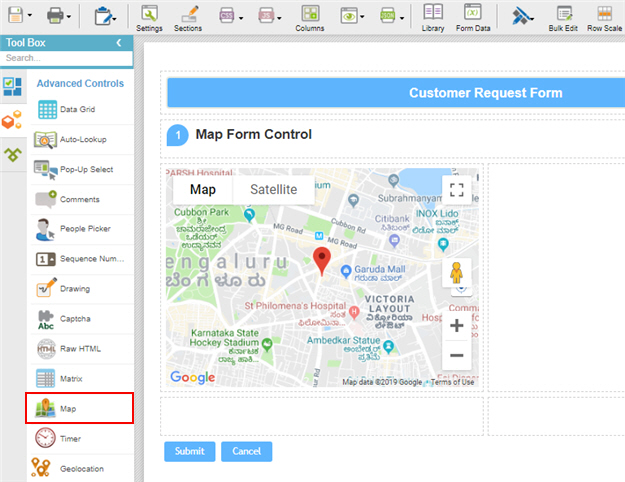Click the Cubbon Park map label

pyautogui.click(x=201, y=212)
